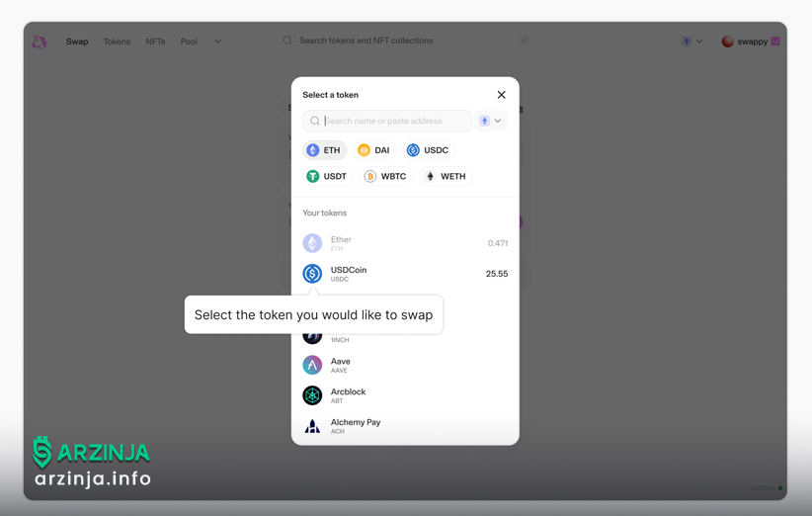The height and width of the screenshot is (516, 812).
Task: Select the Aave token row
Action: click(405, 365)
